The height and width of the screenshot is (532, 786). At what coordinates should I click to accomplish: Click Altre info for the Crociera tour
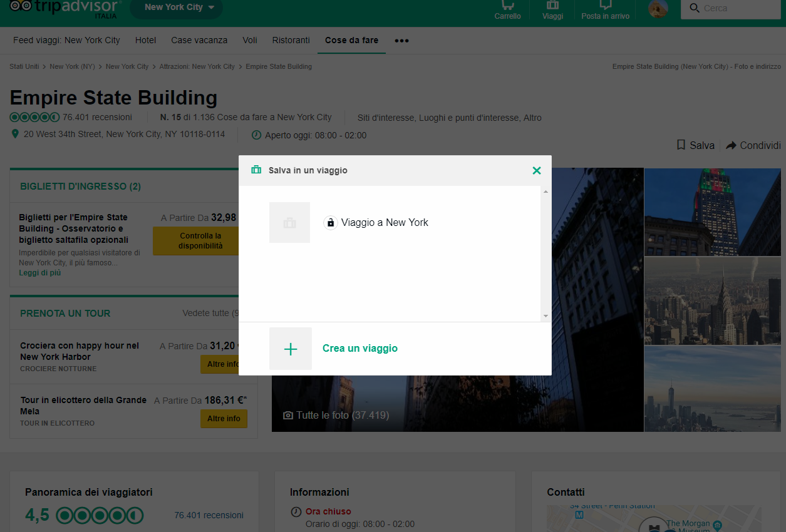click(220, 364)
